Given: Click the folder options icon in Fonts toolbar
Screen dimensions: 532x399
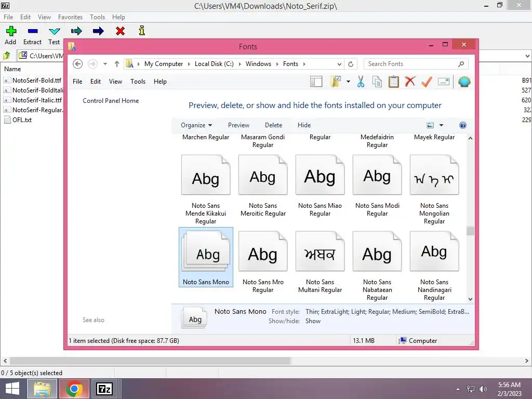Looking at the screenshot, I should 336,82.
